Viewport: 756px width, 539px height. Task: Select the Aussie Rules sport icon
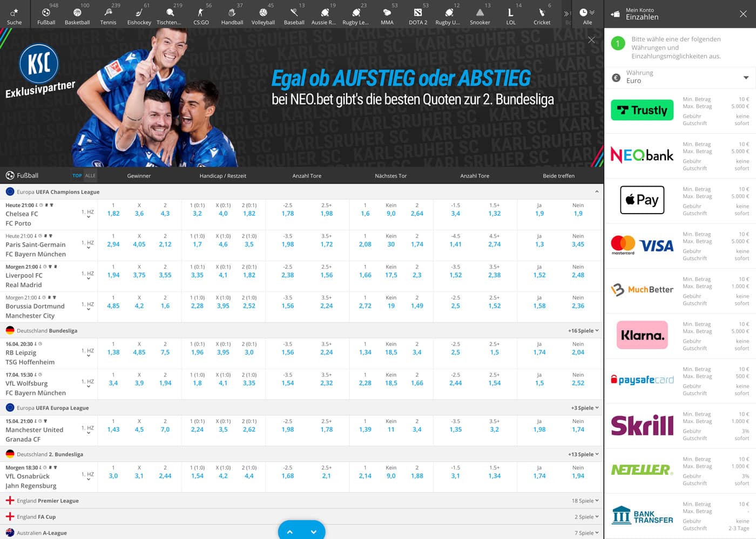click(x=325, y=13)
